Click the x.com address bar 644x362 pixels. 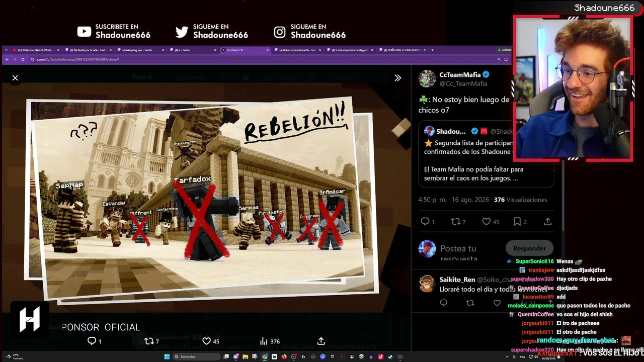262,59
